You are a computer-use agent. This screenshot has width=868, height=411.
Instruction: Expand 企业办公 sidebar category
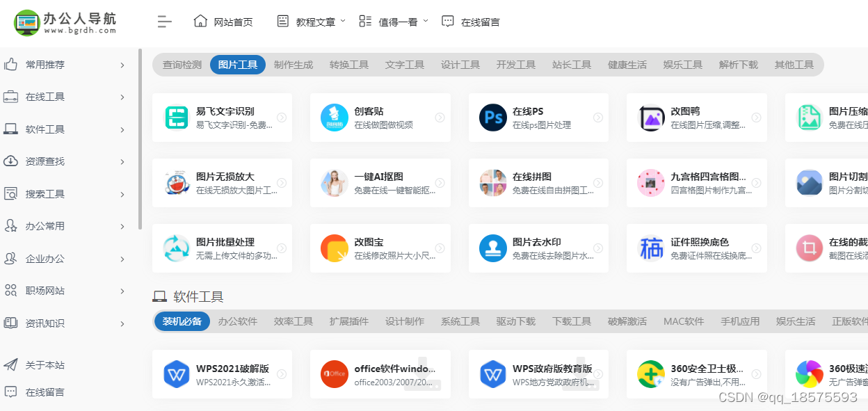click(x=65, y=259)
